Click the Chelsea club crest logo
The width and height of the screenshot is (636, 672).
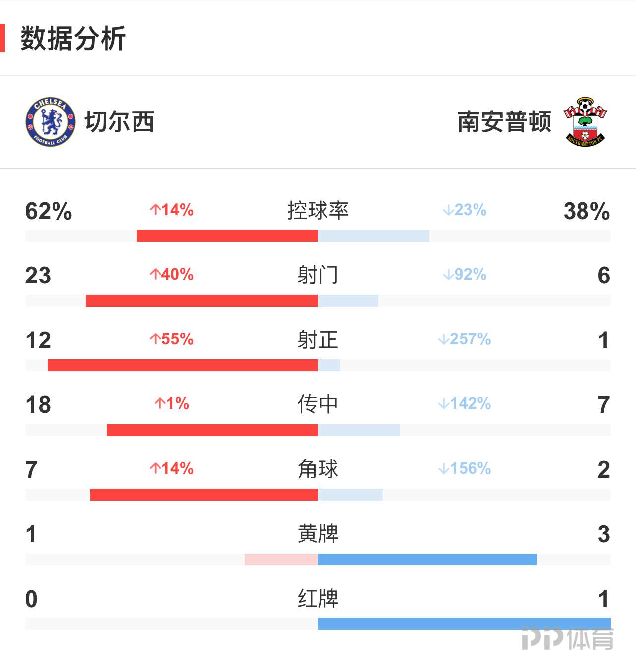tap(51, 122)
